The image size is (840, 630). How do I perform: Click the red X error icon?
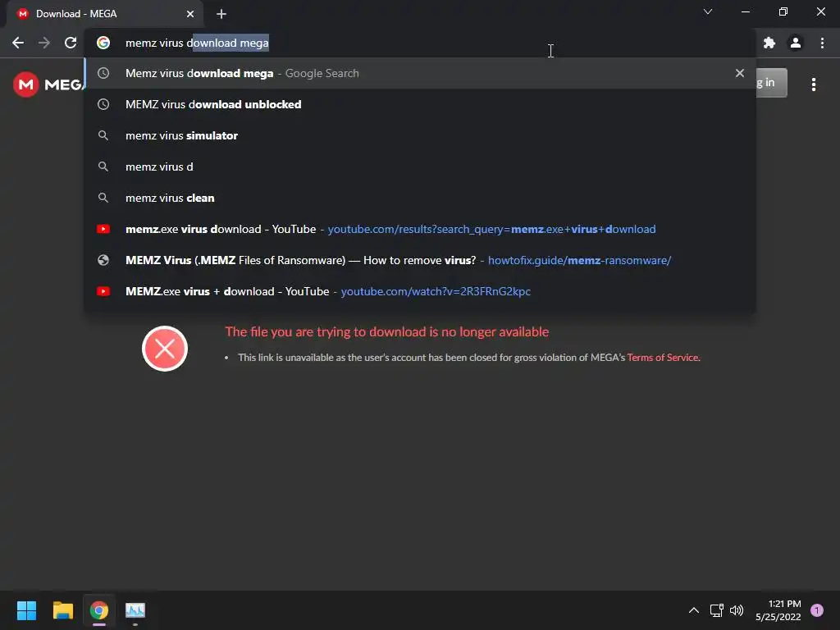[165, 349]
